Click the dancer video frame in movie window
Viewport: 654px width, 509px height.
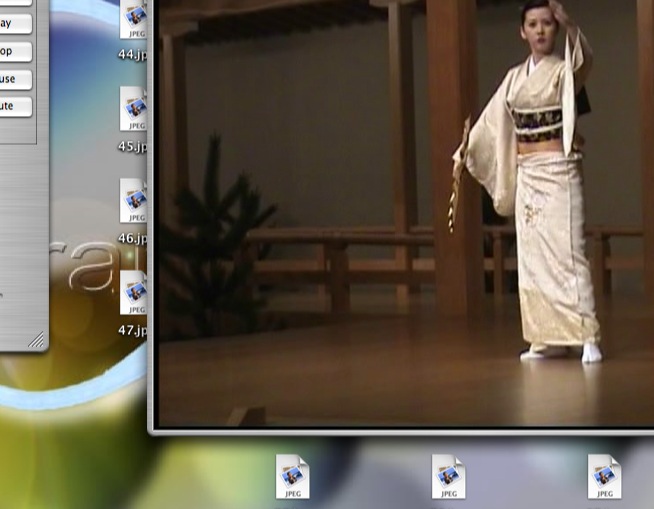[406, 213]
